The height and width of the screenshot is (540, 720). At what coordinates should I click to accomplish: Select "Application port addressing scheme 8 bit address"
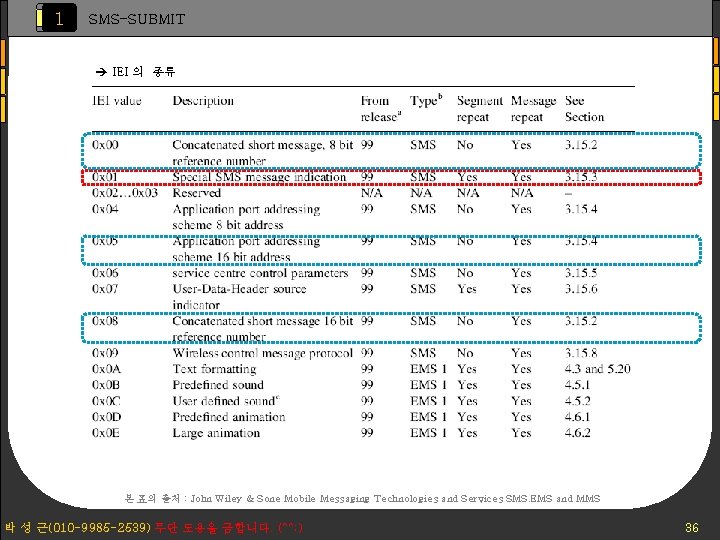tap(246, 217)
